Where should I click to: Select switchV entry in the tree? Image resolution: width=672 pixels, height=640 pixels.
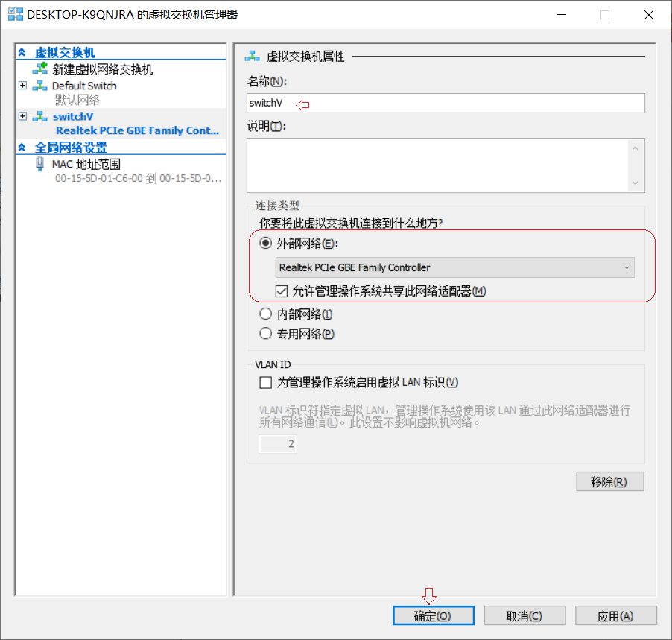pos(73,116)
